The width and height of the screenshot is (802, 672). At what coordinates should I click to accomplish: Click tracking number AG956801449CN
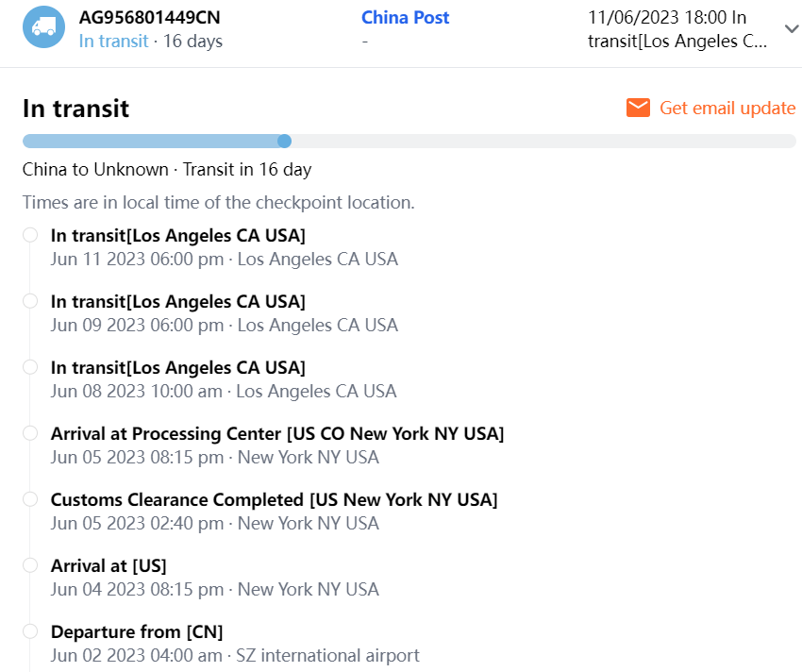150,17
